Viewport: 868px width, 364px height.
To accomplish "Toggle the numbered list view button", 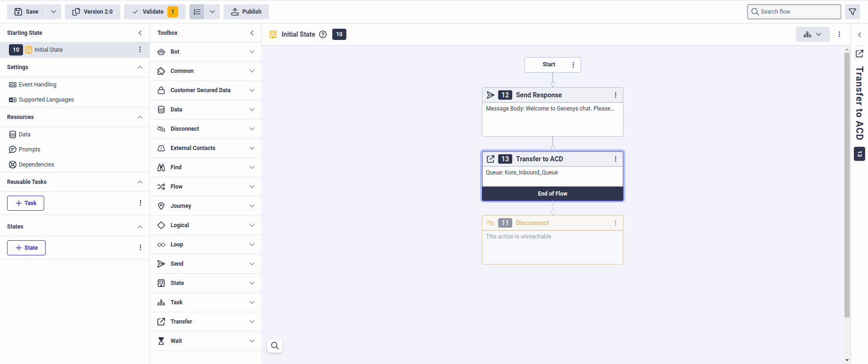I will tap(197, 12).
